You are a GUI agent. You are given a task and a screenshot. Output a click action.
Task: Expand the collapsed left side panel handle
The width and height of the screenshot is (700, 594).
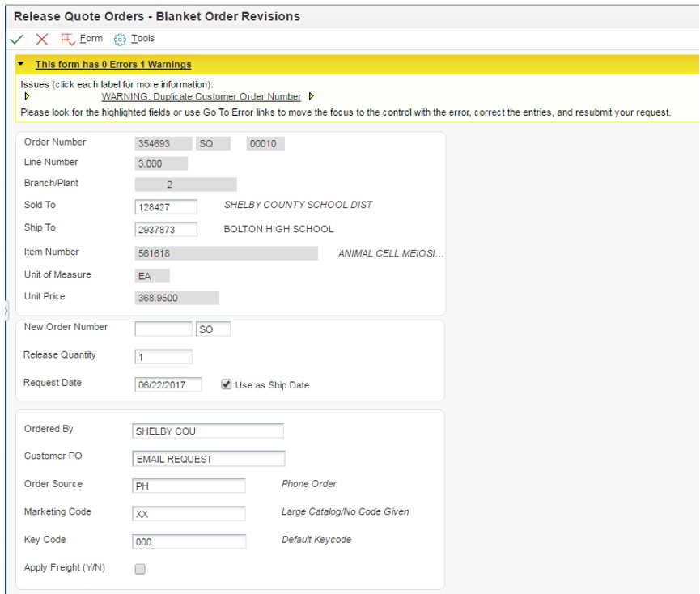pos(6,311)
